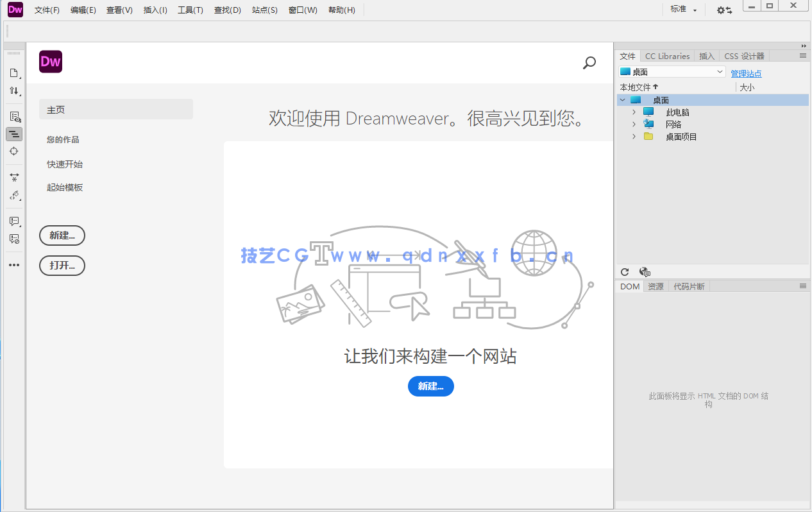Switch to the CSS 设计器 tab
The height and width of the screenshot is (512, 812).
(x=743, y=56)
